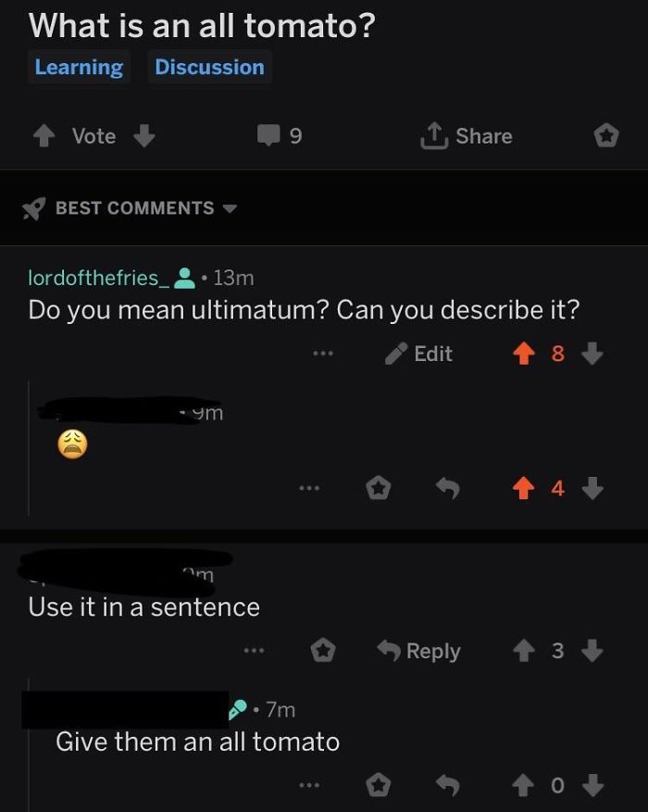Award the "Give them an all tomato" comment
This screenshot has width=648, height=812.
click(x=377, y=785)
